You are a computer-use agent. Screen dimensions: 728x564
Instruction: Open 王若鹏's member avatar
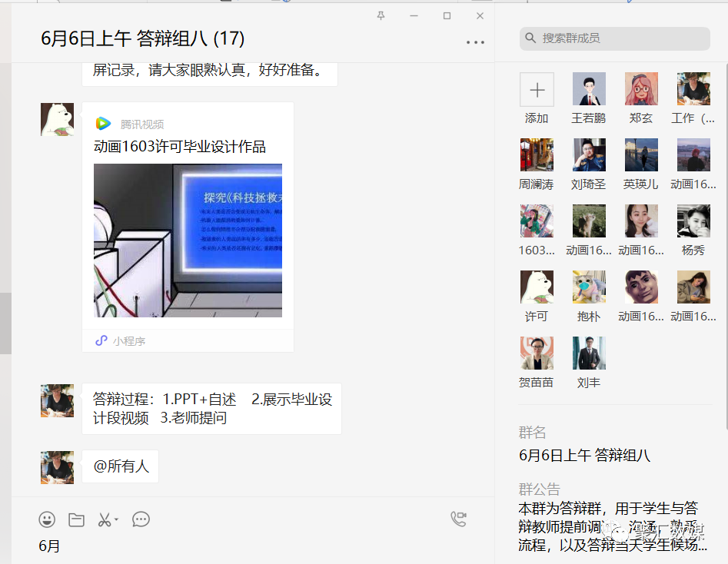[589, 89]
